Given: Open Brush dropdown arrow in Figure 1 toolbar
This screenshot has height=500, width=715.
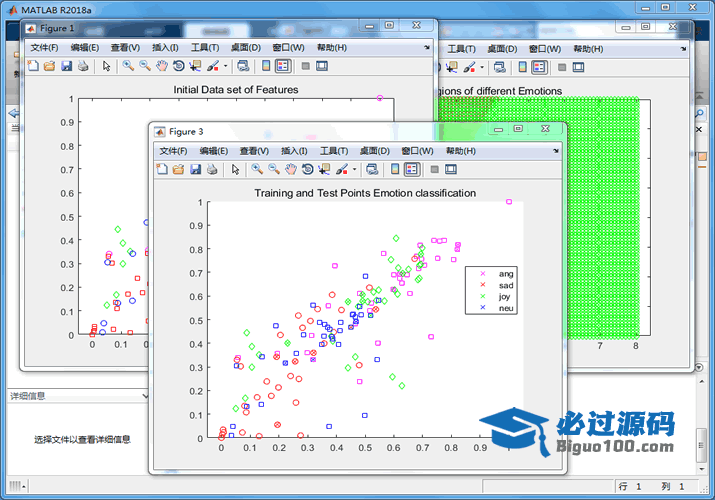Looking at the screenshot, I should coord(225,66).
